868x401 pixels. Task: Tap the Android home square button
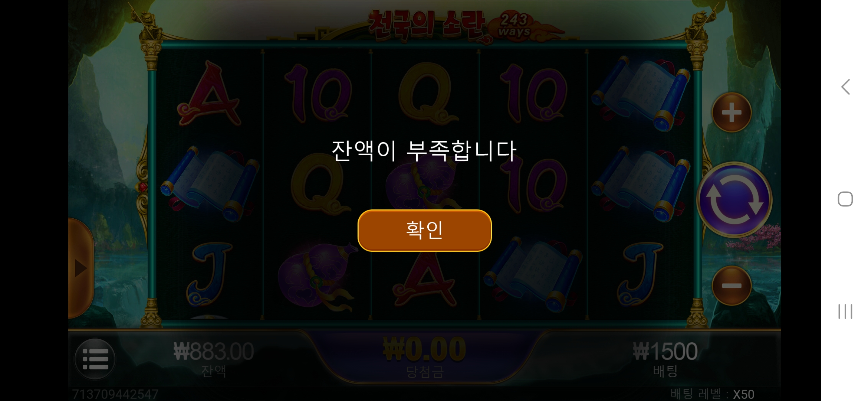[x=845, y=199]
